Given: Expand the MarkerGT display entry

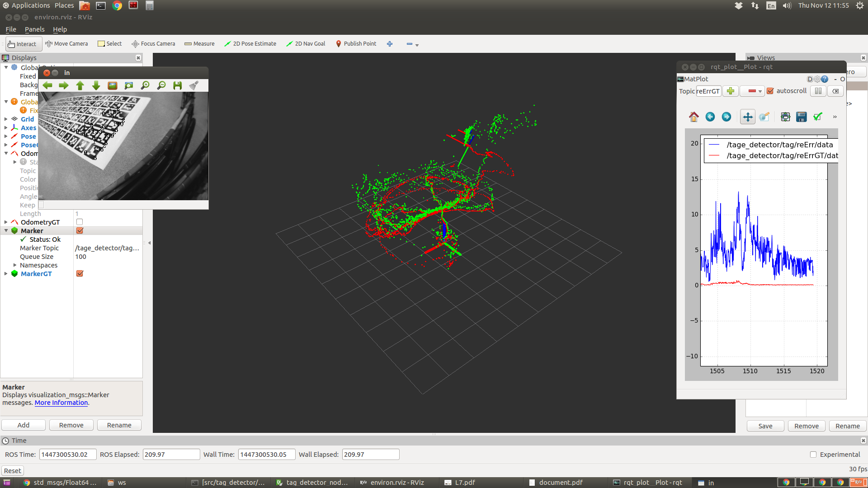Looking at the screenshot, I should (x=6, y=274).
